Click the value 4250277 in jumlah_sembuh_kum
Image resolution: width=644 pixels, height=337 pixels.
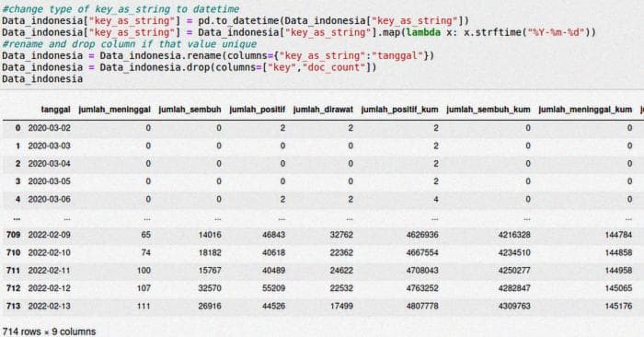(x=514, y=271)
